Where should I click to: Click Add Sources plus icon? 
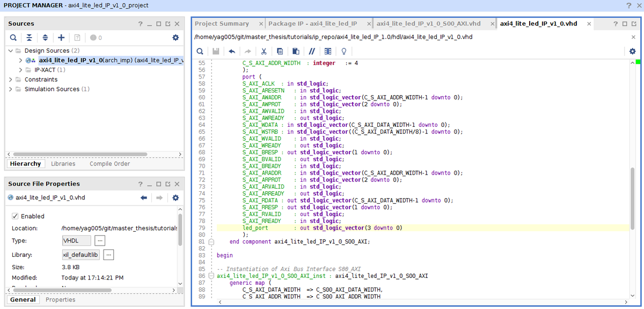[61, 38]
